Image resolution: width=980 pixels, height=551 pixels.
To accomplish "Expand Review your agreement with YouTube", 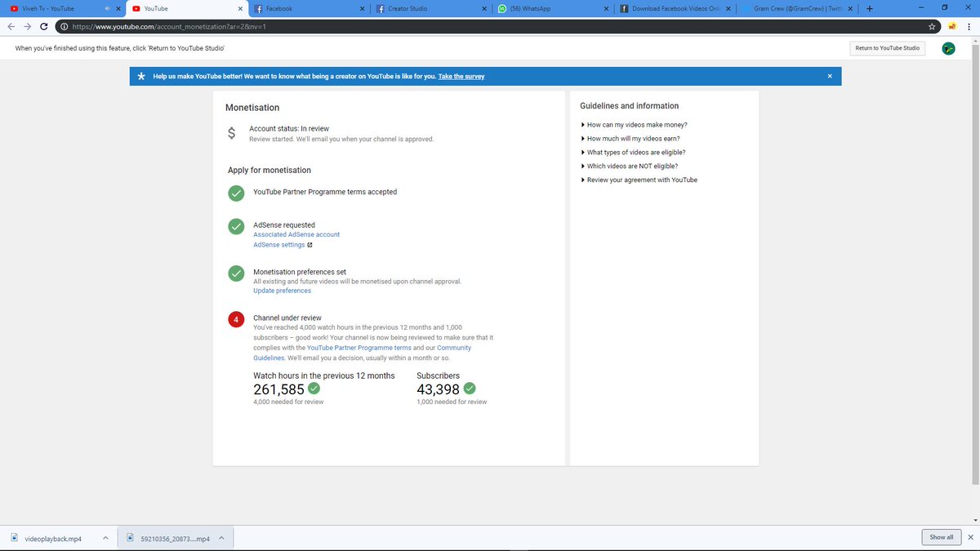I will pyautogui.click(x=639, y=180).
